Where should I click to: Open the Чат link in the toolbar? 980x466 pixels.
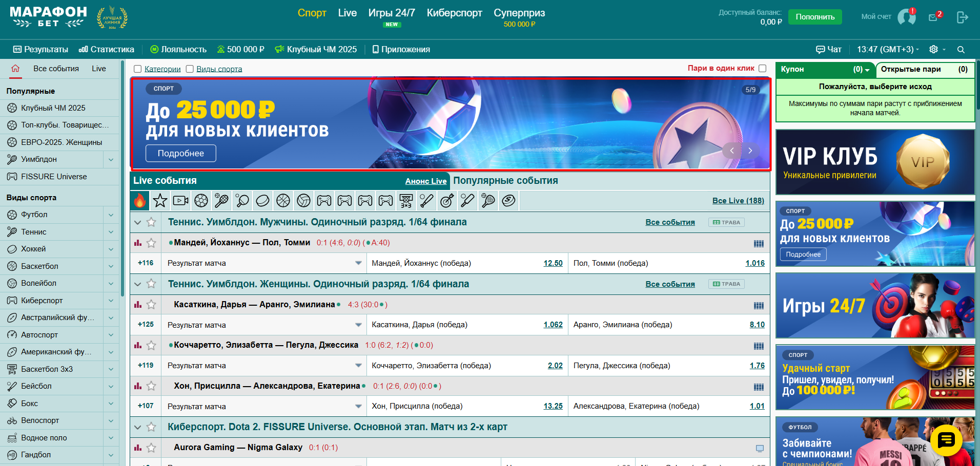(829, 50)
